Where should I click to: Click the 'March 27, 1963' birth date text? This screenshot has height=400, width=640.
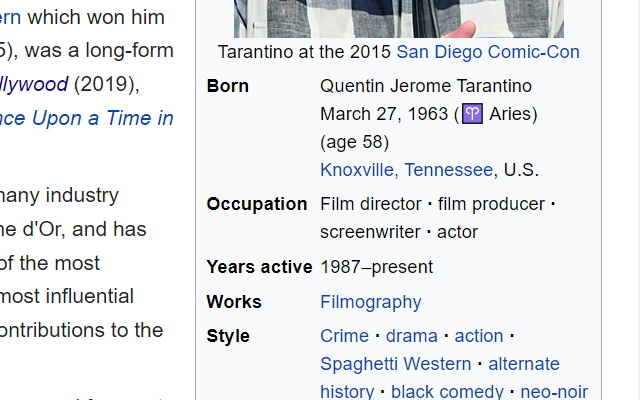384,114
